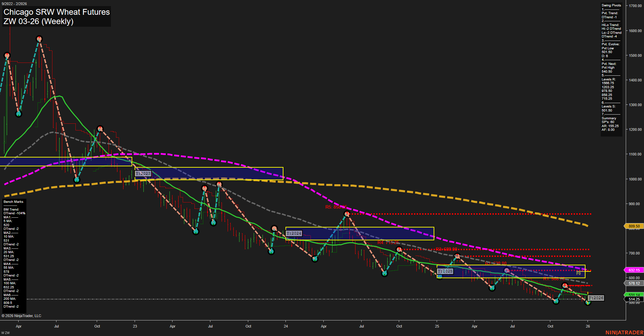644x336 pixels.
Task: Click the black 514.25 last-price marker
Action: [634, 299]
